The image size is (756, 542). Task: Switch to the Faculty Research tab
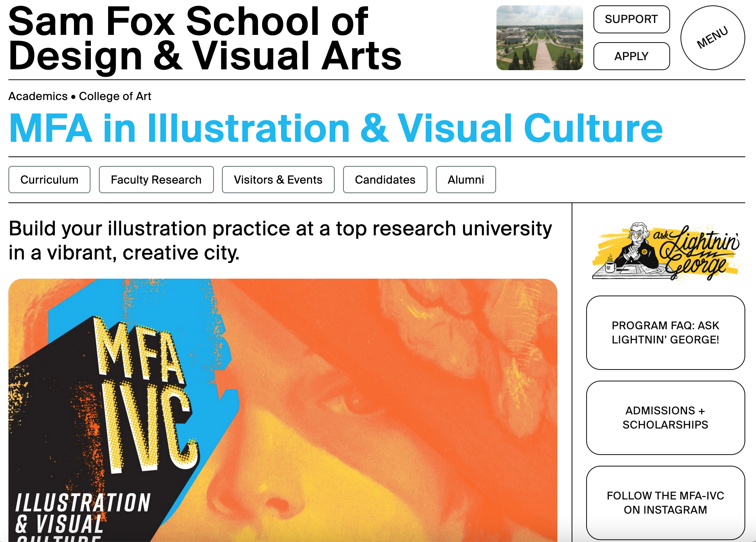tap(156, 179)
